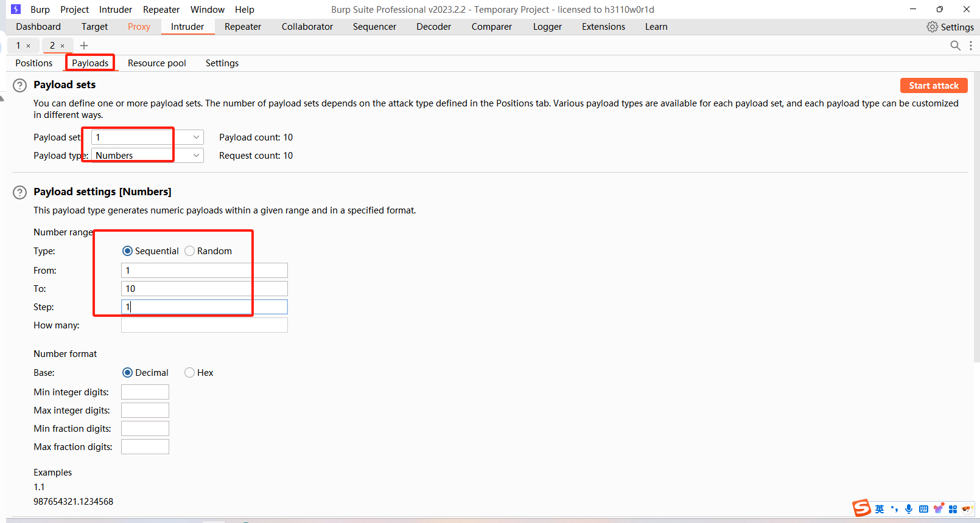The width and height of the screenshot is (980, 523).
Task: Close Intruder tab 2 with its x
Action: click(62, 46)
